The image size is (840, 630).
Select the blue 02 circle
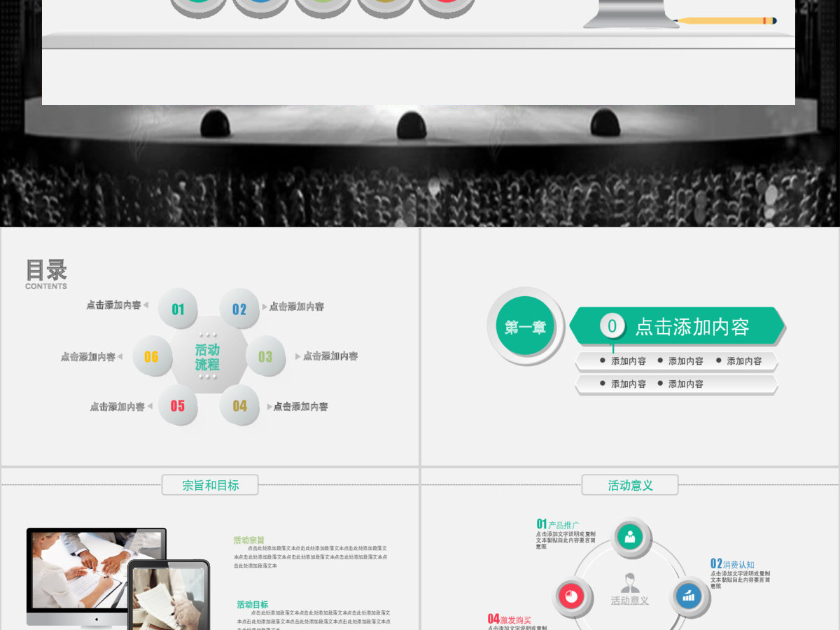[x=239, y=309]
